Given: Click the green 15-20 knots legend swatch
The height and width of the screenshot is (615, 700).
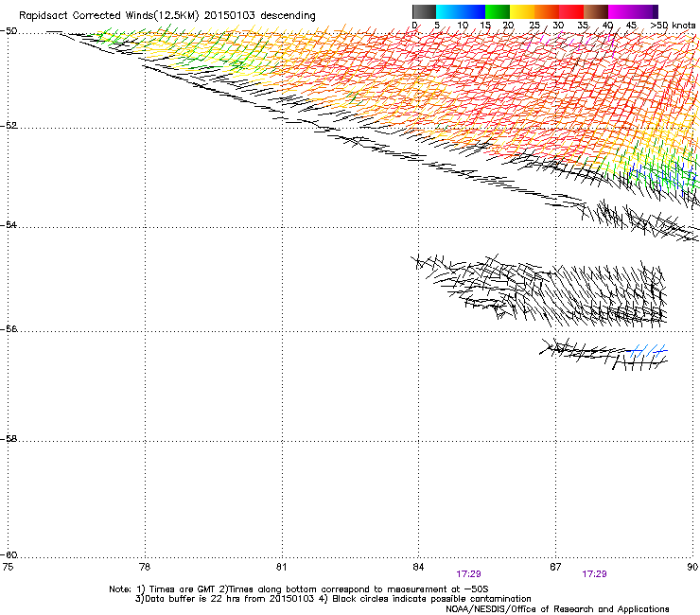Looking at the screenshot, I should pyautogui.click(x=498, y=11).
